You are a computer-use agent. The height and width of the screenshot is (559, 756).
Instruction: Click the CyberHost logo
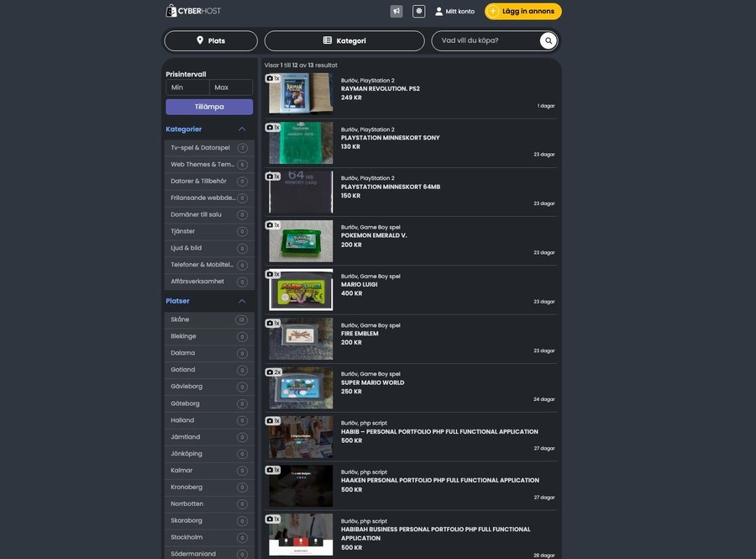193,11
